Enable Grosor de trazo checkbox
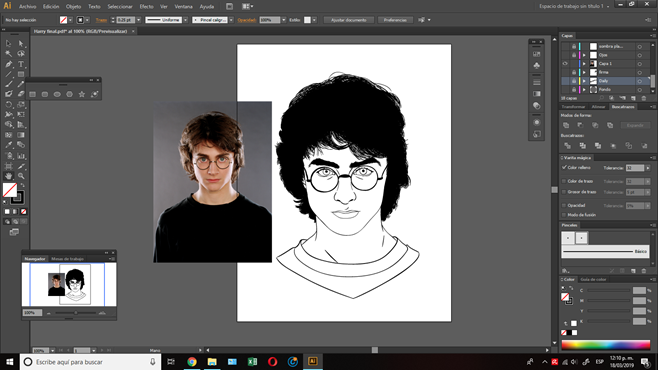This screenshot has height=370, width=658. 564,192
